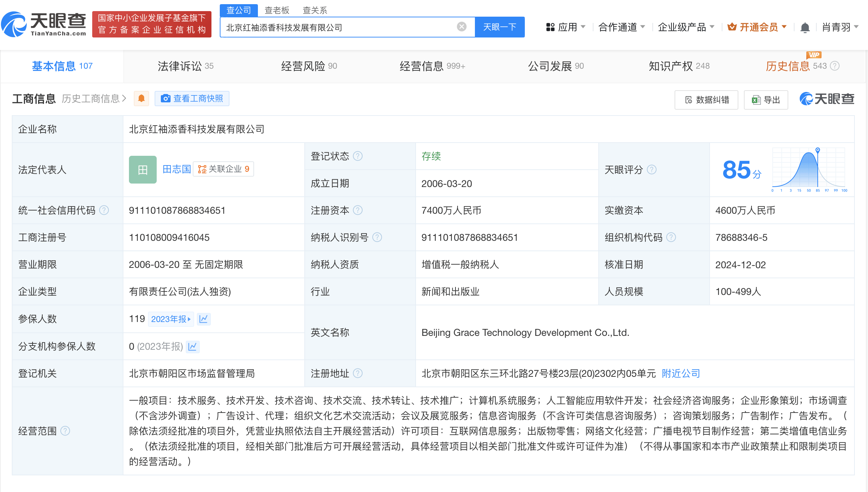Click the TianYanCha logo
This screenshot has height=492, width=868.
[x=44, y=24]
